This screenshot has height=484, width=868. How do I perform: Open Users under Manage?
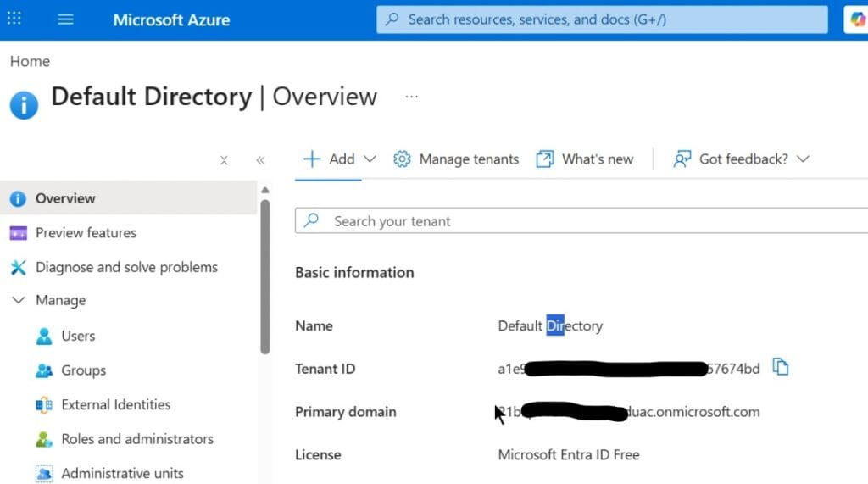click(78, 336)
